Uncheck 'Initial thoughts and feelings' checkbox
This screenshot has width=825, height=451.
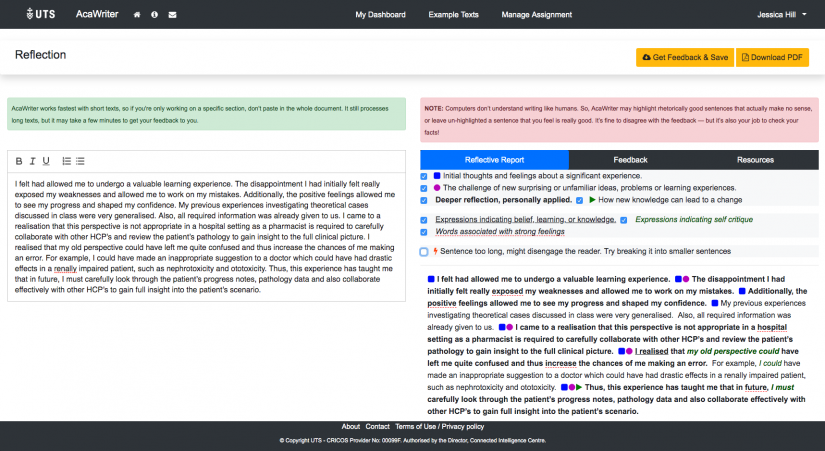click(x=424, y=176)
